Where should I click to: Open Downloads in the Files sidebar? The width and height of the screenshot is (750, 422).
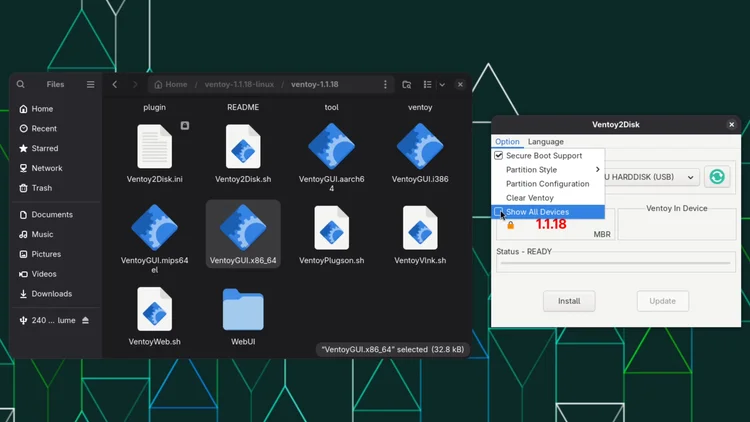pyautogui.click(x=55, y=294)
